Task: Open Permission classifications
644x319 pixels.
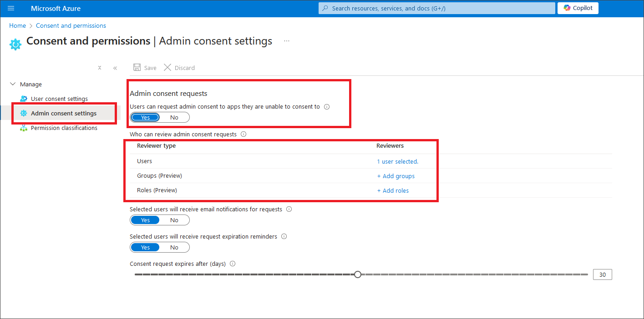Action: 64,128
